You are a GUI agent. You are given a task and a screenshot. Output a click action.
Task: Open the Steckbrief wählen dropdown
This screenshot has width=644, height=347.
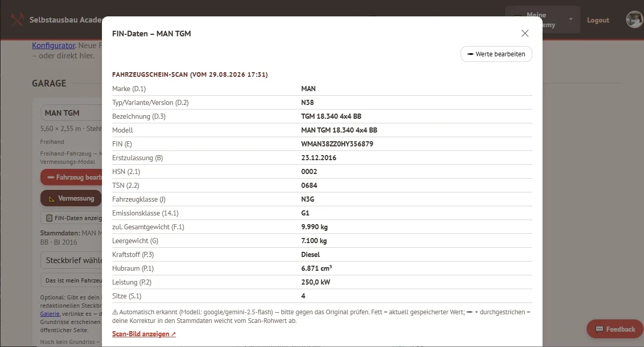point(72,260)
